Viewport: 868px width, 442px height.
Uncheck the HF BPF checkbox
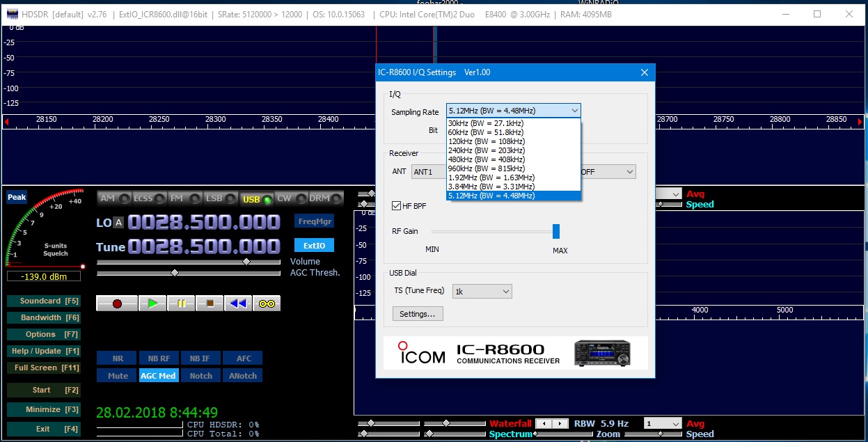397,206
